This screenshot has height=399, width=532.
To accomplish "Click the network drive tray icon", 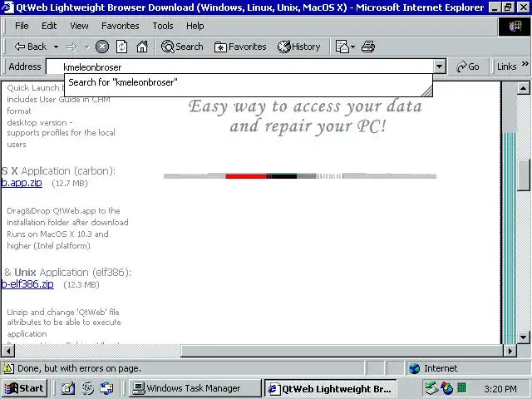I will (432, 388).
